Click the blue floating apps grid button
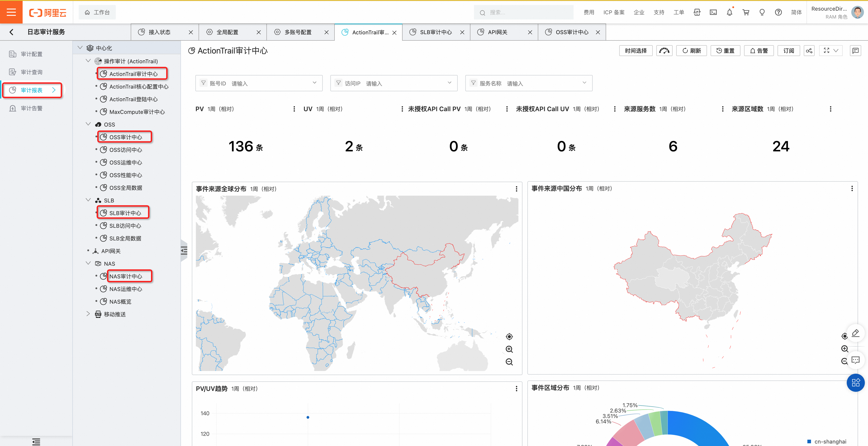The image size is (868, 446). coord(856,383)
